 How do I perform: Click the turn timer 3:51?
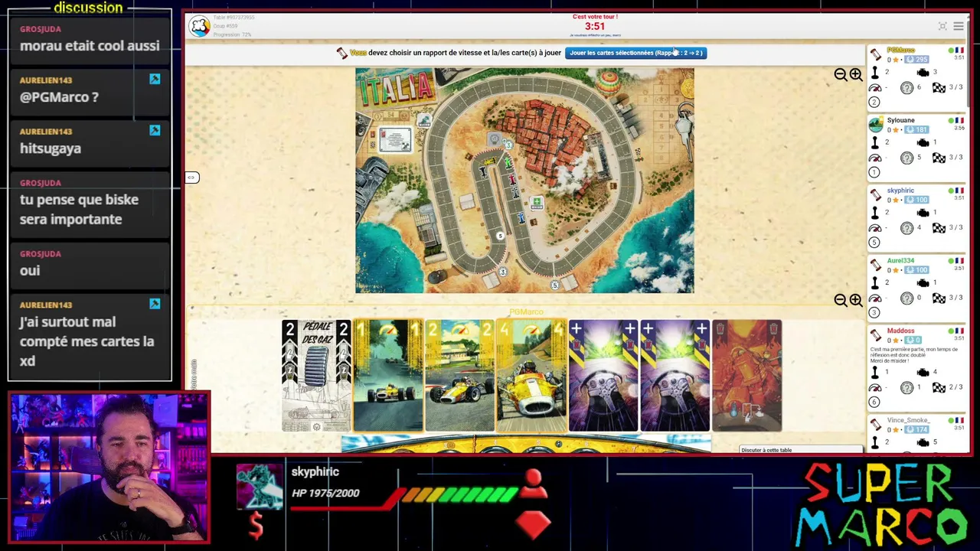point(595,26)
